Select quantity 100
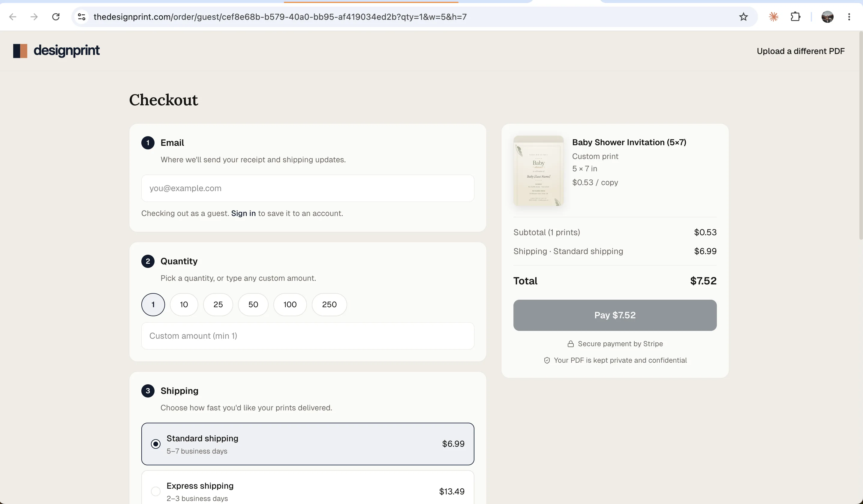863x504 pixels. point(290,304)
